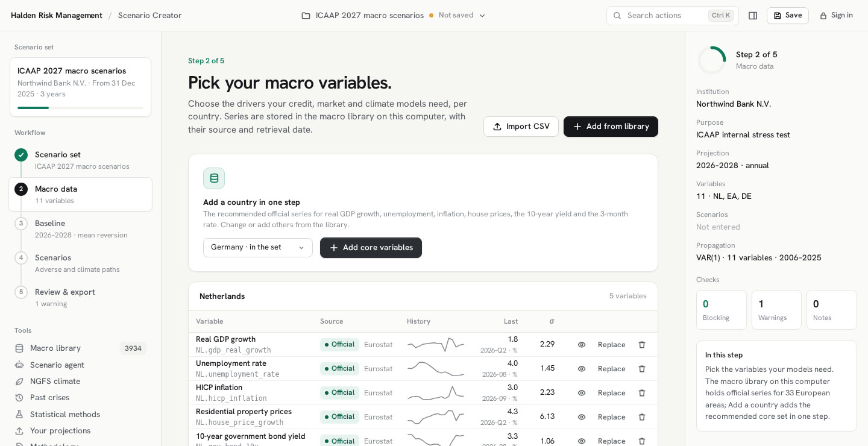Click the search magnifier icon
Viewport: 868px width, 446px height.
[617, 16]
